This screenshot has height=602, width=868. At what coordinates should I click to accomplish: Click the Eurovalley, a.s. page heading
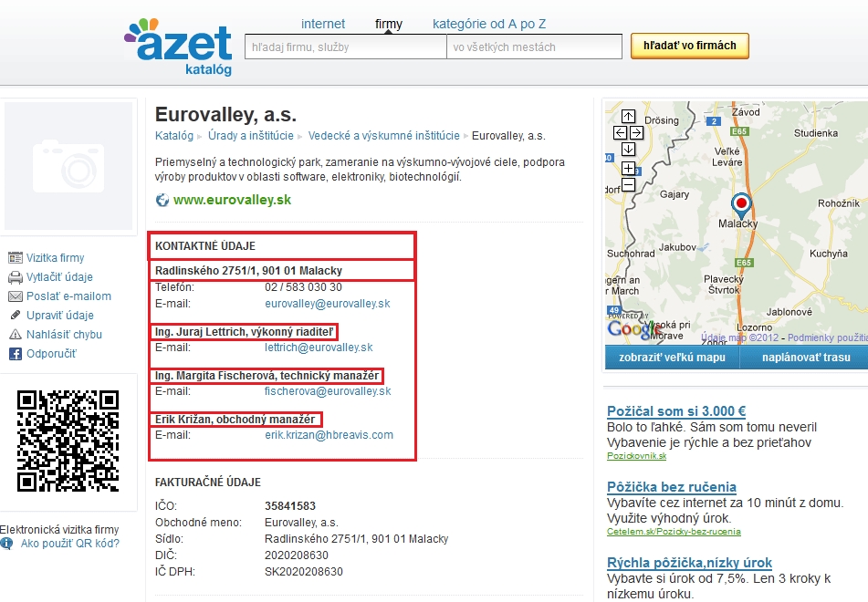pyautogui.click(x=225, y=115)
